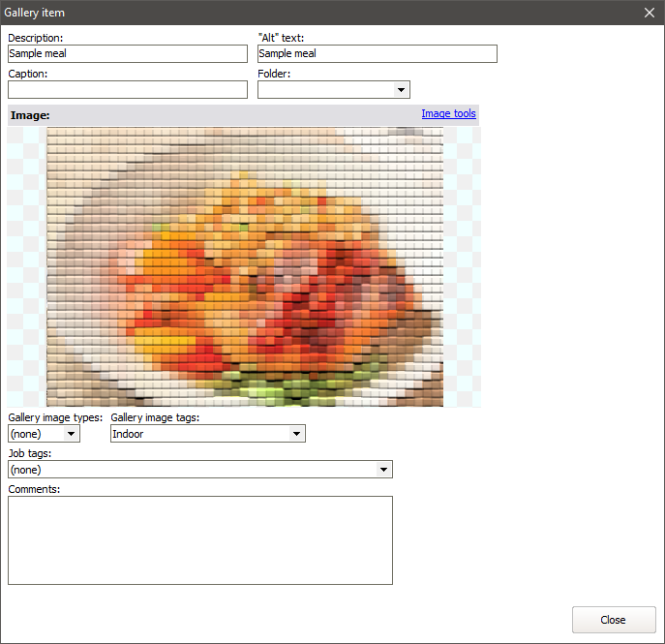Open the Gallery image types dropdown arrow
The width and height of the screenshot is (665, 644).
click(x=71, y=434)
